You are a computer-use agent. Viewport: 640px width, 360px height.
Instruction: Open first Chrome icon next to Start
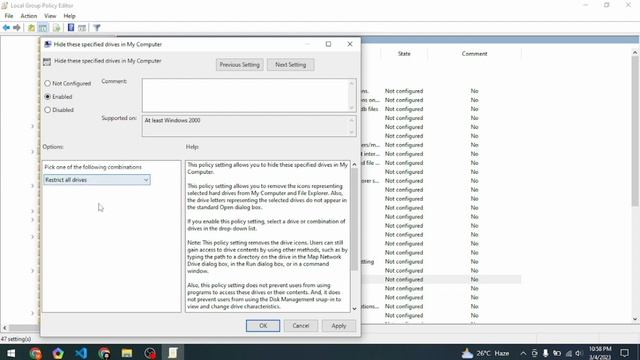(36, 353)
